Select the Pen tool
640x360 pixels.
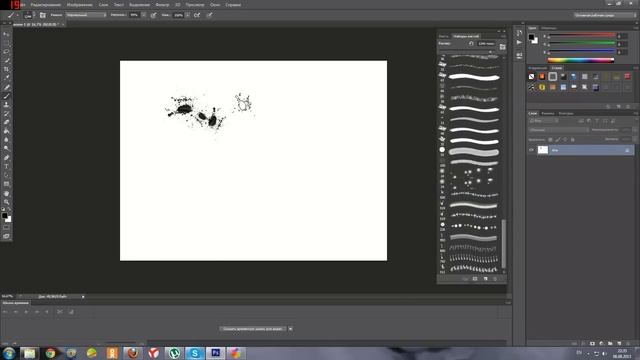(x=6, y=158)
